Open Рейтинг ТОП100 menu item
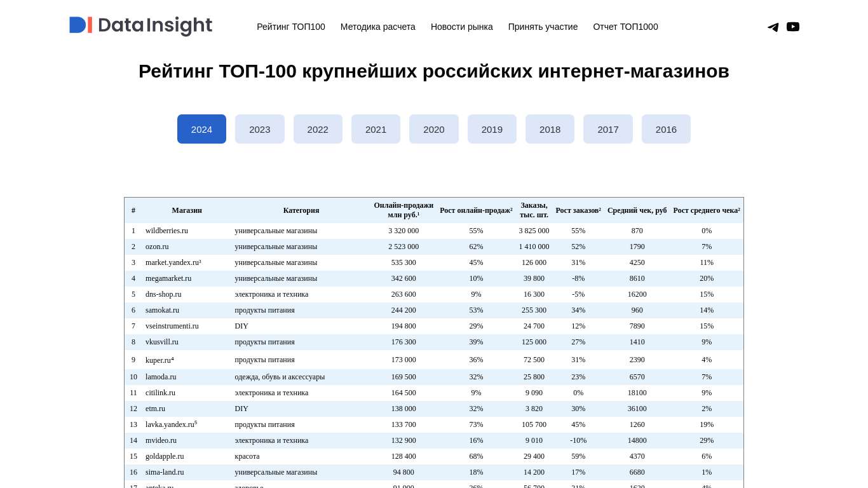Image resolution: width=868 pixels, height=488 pixels. click(x=290, y=27)
